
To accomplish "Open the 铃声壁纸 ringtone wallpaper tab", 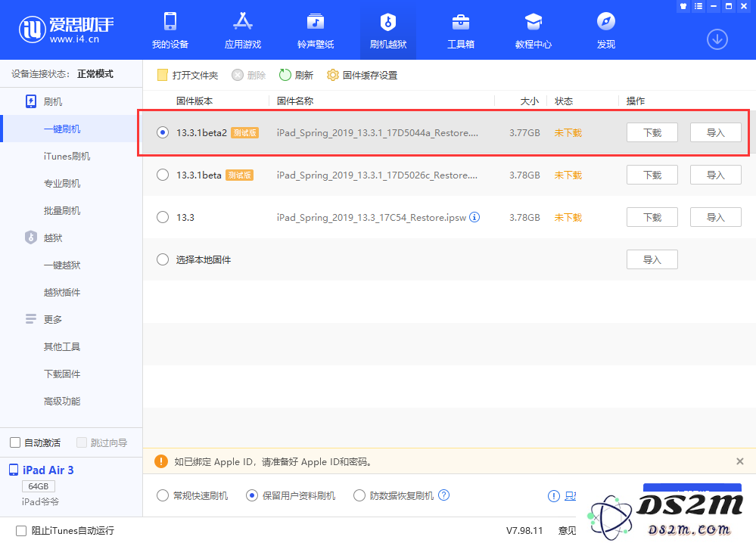I will (x=316, y=29).
